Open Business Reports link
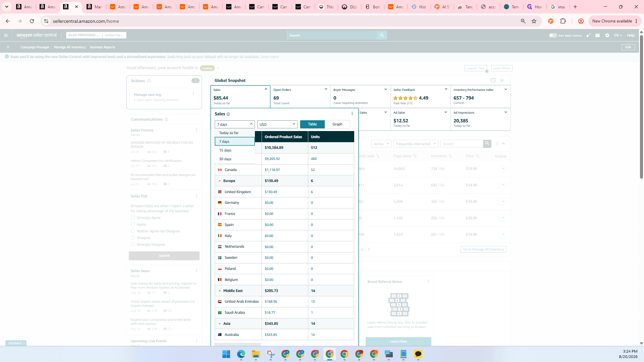This screenshot has height=362, width=644. [x=102, y=47]
